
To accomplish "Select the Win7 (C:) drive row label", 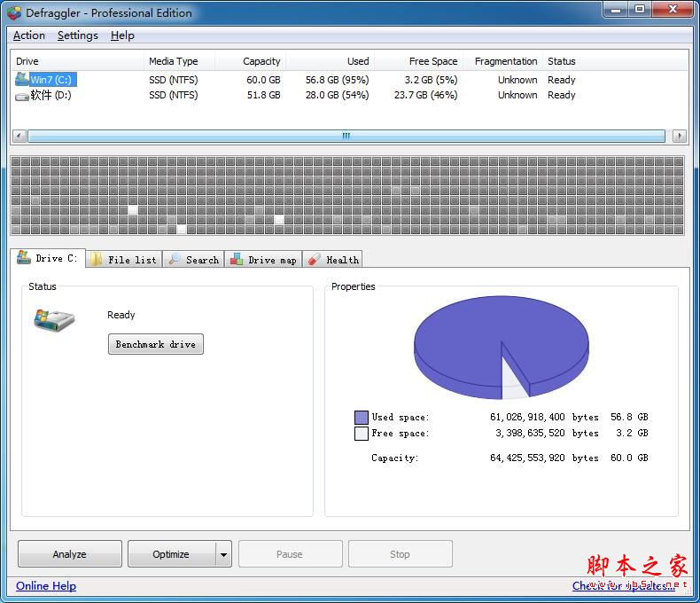I will pos(51,80).
